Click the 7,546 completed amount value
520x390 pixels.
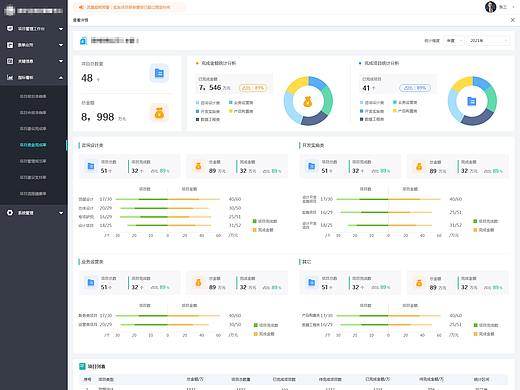tap(210, 88)
